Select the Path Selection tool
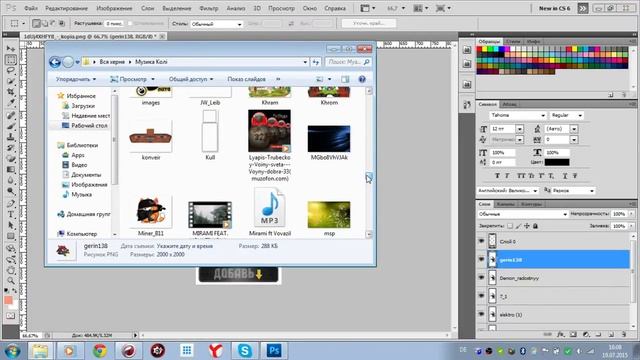This screenshot has height=360, width=640. pyautogui.click(x=11, y=225)
